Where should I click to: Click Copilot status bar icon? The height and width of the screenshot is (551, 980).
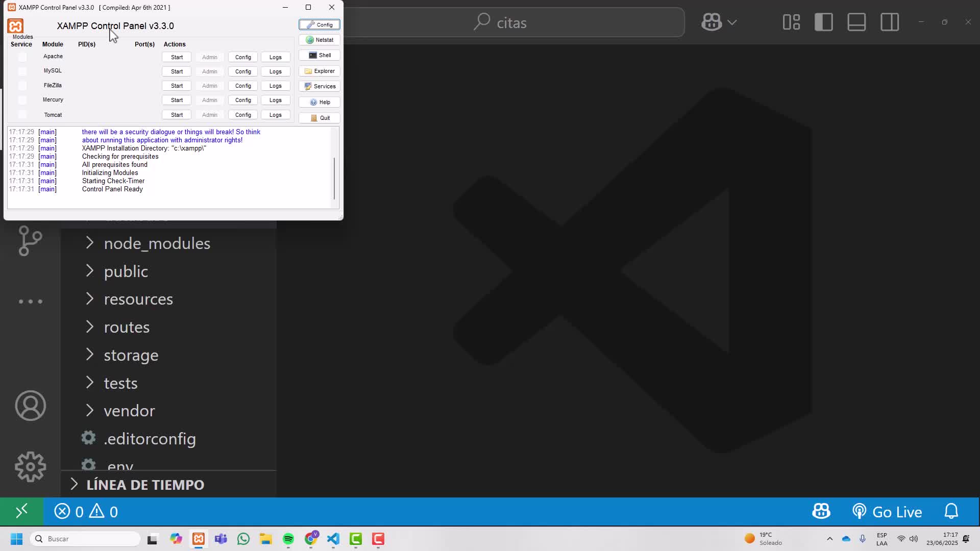(821, 511)
